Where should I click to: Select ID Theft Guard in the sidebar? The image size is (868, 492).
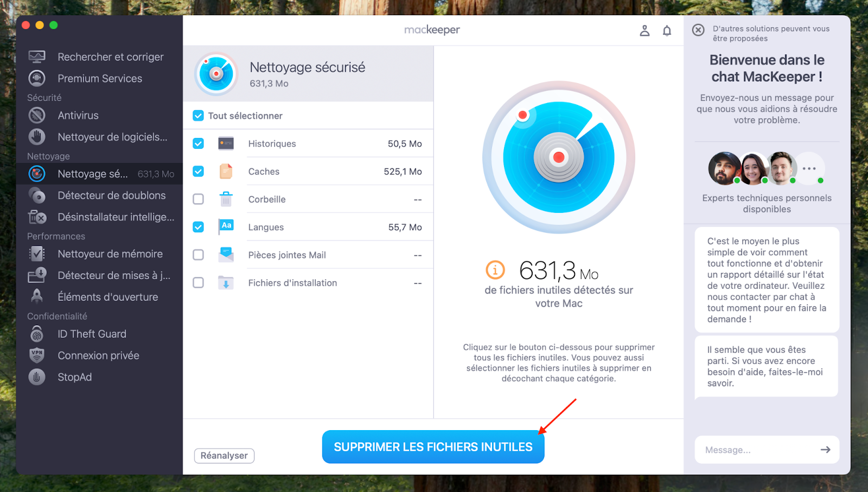tap(92, 333)
